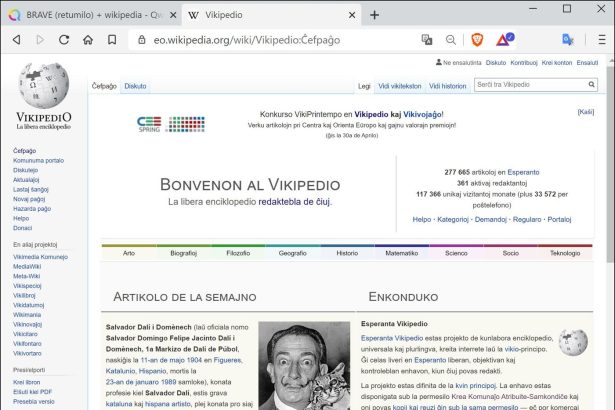Screen dimensions: 615x410
Task: Click the address bar URL
Action: click(x=247, y=40)
